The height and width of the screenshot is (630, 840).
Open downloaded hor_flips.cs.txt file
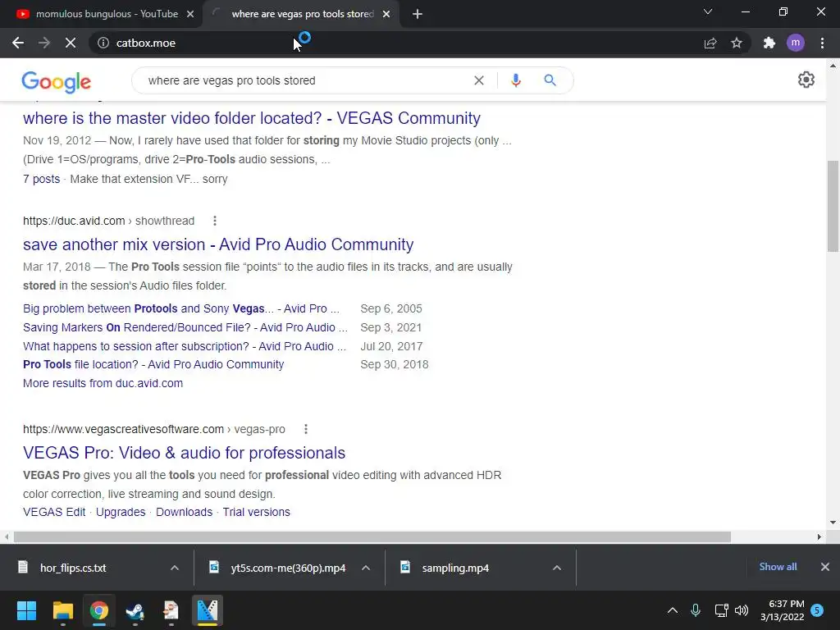[x=73, y=568]
